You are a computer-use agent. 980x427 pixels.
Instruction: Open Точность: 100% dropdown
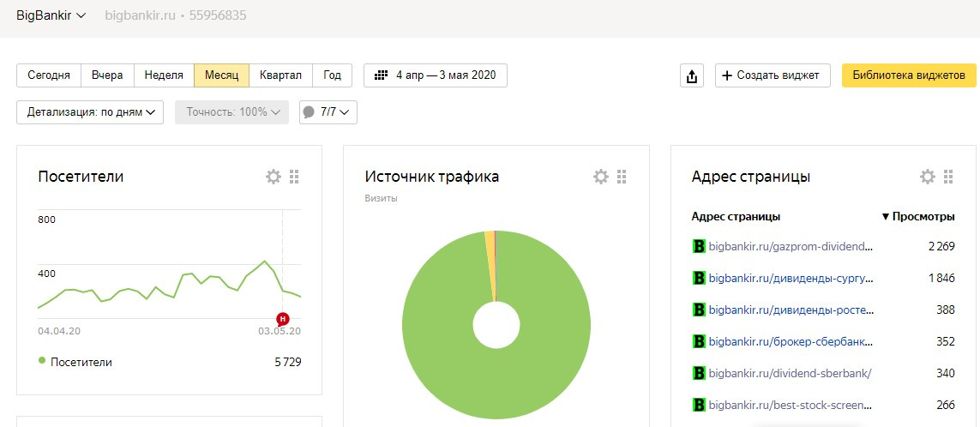point(231,112)
